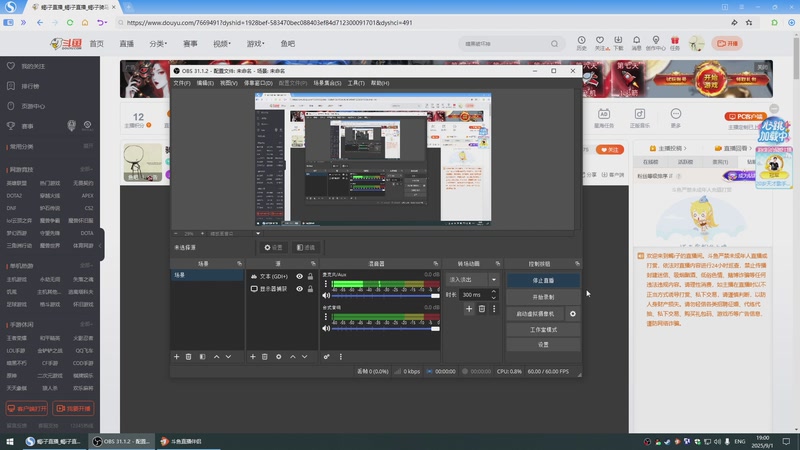Viewport: 800px width, 450px height.
Task: Open 消息 bell icon in Douyu header
Action: click(x=636, y=43)
